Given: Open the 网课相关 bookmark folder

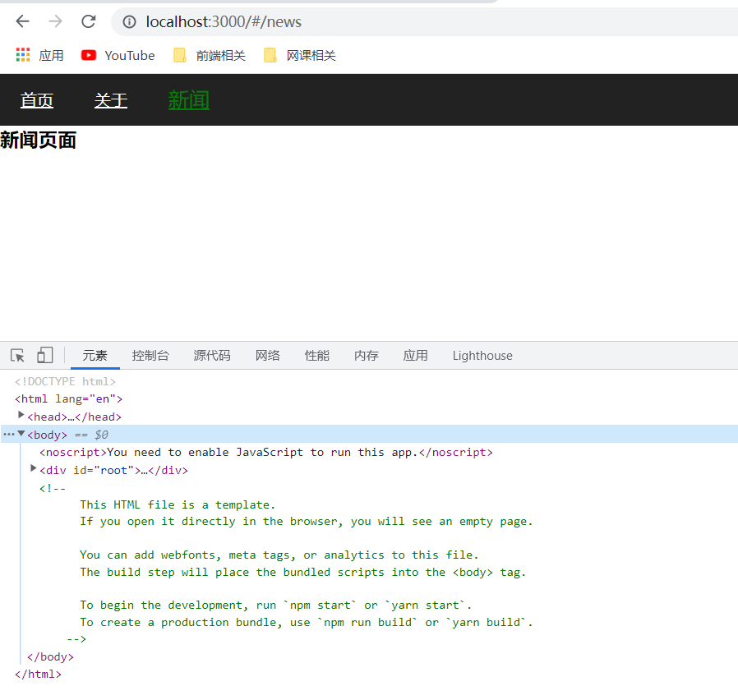Looking at the screenshot, I should pos(300,56).
